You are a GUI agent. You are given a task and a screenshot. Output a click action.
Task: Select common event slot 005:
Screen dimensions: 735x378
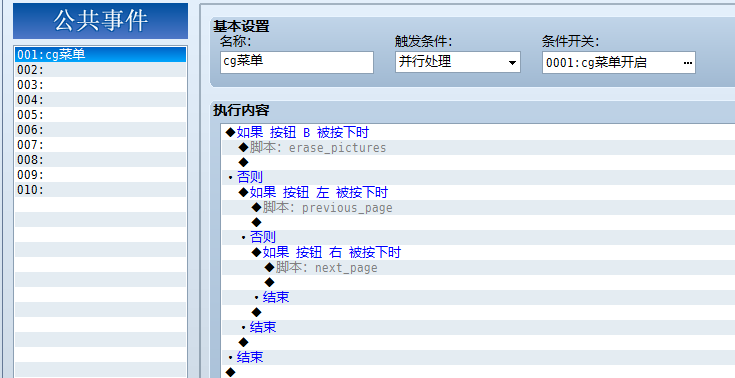click(x=100, y=114)
